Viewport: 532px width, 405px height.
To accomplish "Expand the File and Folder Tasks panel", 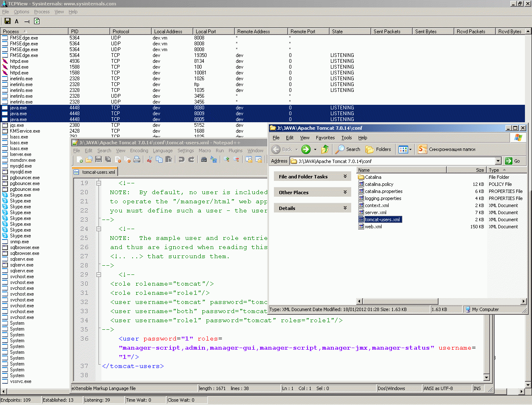I will (x=345, y=177).
